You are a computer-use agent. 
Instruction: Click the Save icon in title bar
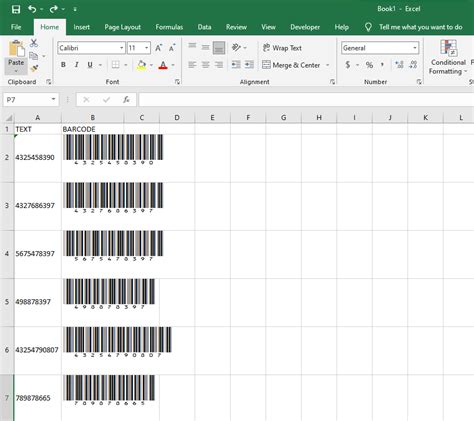[x=15, y=9]
